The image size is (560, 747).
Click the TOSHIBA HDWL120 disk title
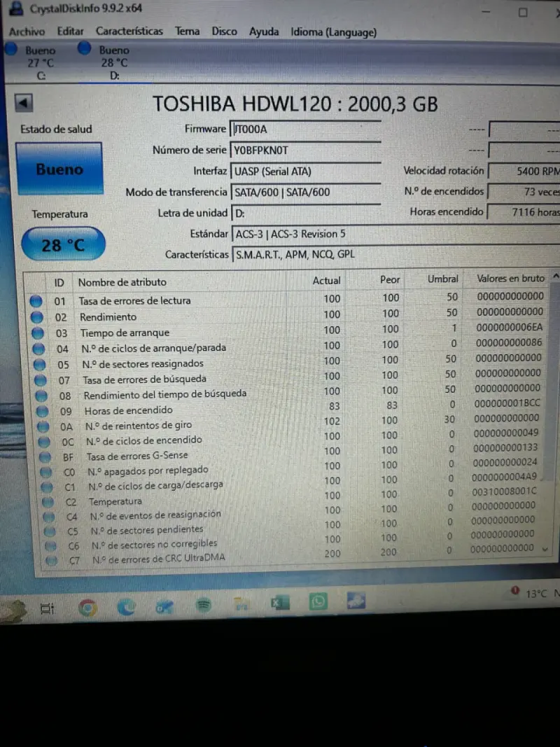295,104
